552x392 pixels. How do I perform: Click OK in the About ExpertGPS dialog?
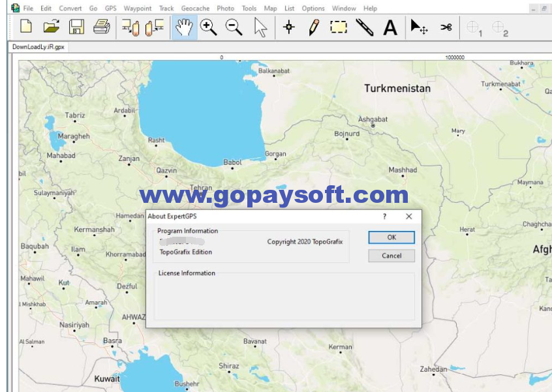pyautogui.click(x=391, y=237)
